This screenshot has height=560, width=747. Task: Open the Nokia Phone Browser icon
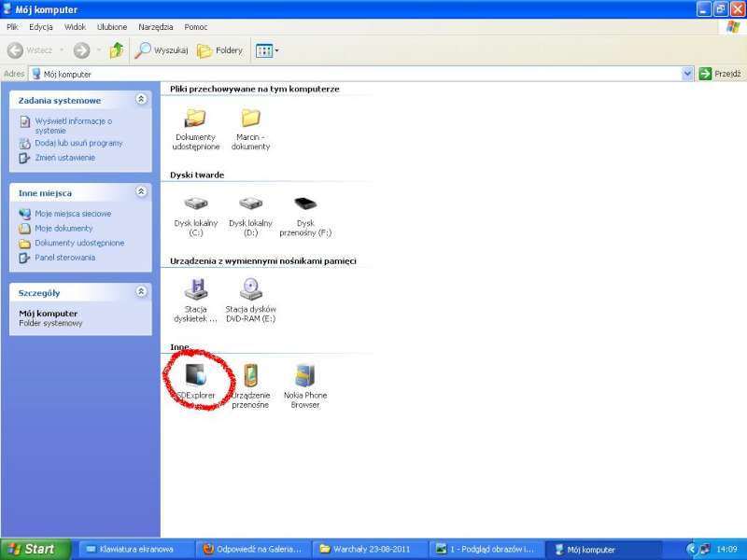304,375
